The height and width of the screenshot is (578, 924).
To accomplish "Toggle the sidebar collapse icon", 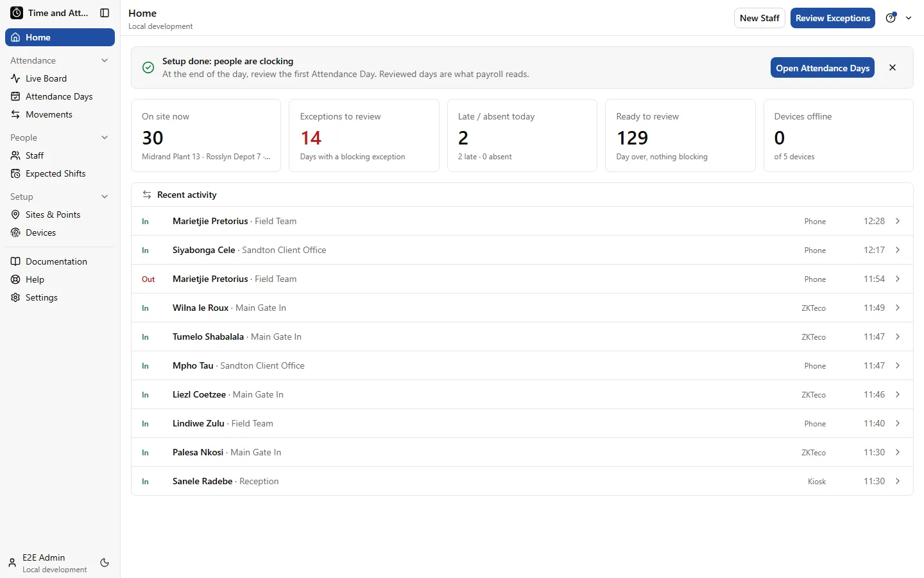I will pyautogui.click(x=105, y=13).
